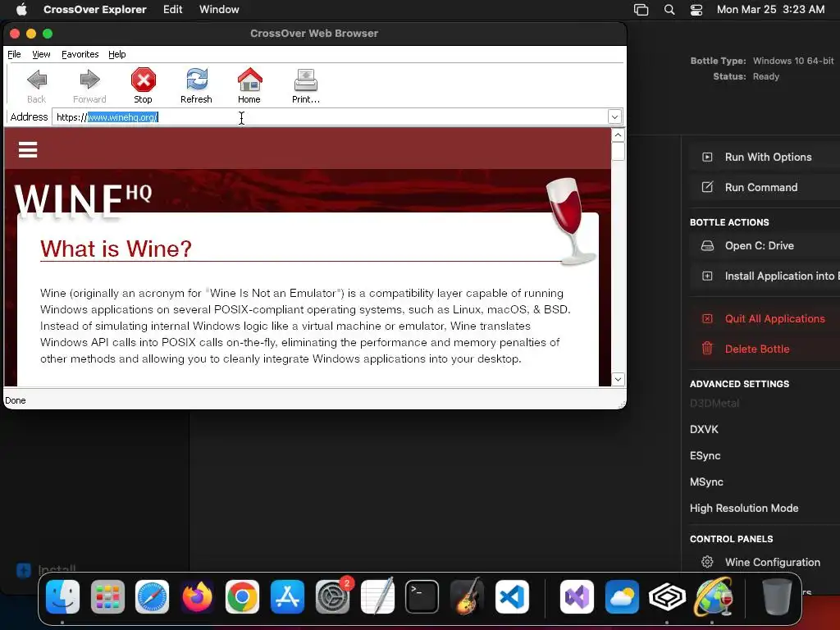
Task: Open the Apple menu
Action: click(21, 9)
